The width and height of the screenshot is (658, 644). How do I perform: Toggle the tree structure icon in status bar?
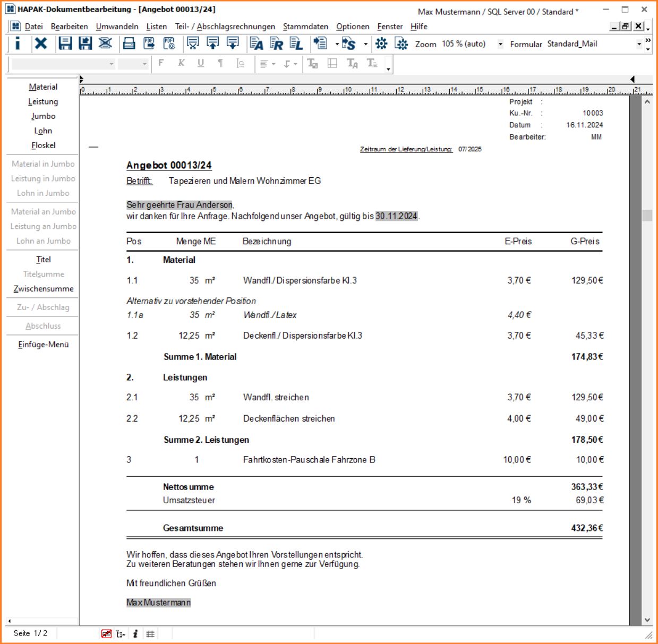121,633
